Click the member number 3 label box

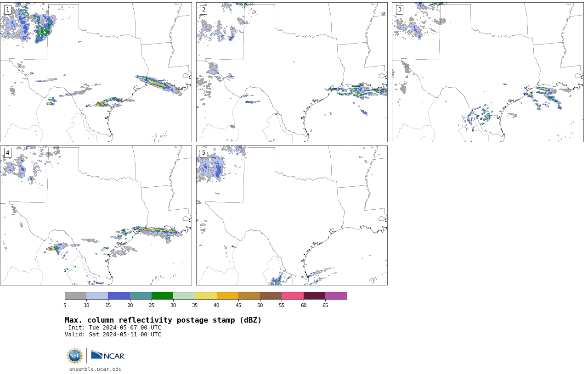click(399, 10)
